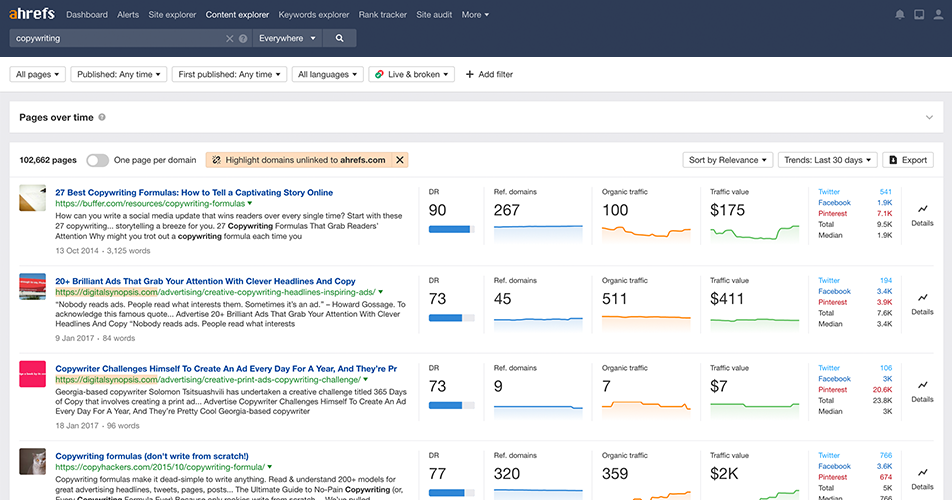Visit the copyhackers.com copywriting-formula URL
The height and width of the screenshot is (500, 952).
[160, 467]
